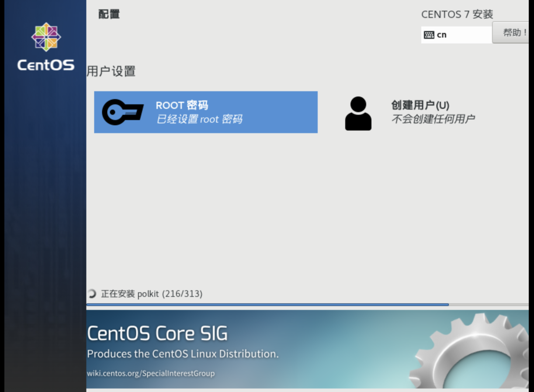Click the CentOS wordmark in the sidebar
Screen dimensions: 534x392
(x=46, y=65)
